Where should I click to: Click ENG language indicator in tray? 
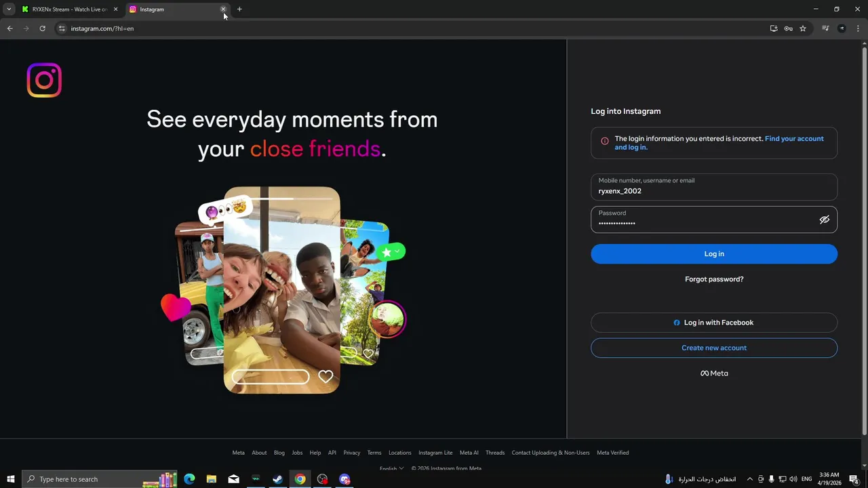[806, 479]
